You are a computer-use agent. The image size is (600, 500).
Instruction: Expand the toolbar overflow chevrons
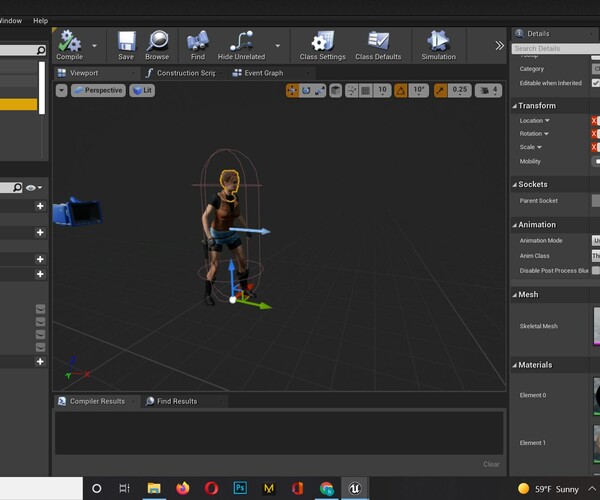coord(499,46)
